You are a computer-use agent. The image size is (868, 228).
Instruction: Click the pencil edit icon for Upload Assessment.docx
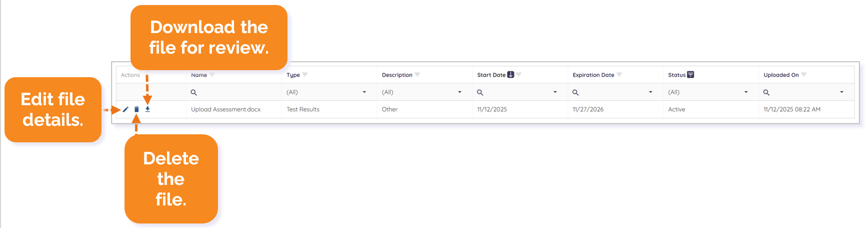pos(126,109)
